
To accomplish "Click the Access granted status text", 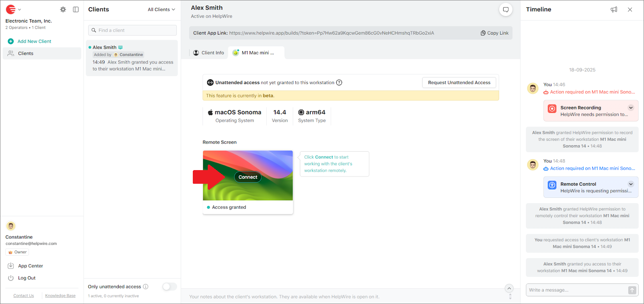I will click(229, 207).
